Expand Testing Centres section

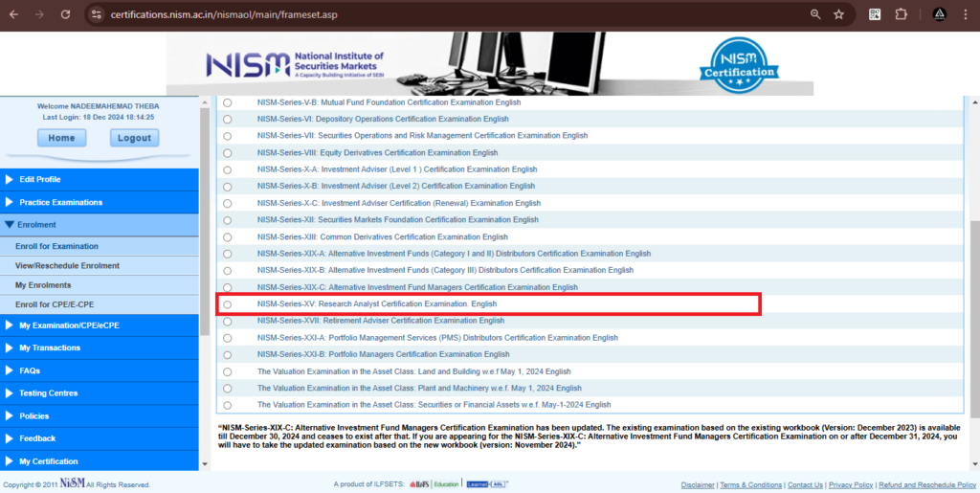[x=100, y=393]
